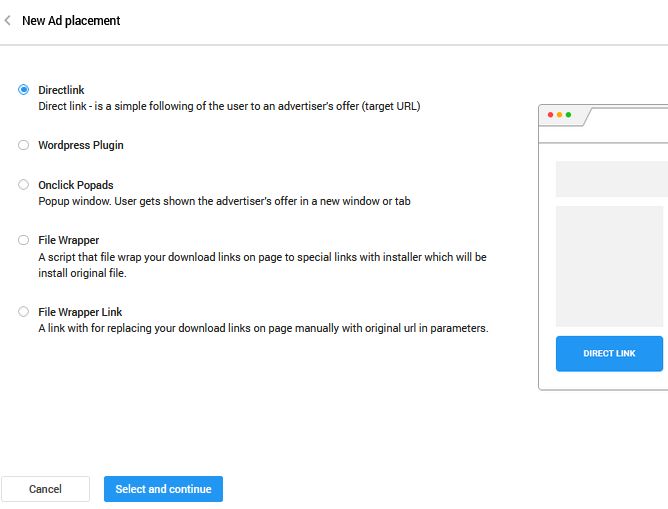Click the green dot in preview window
The image size is (668, 509).
point(568,115)
